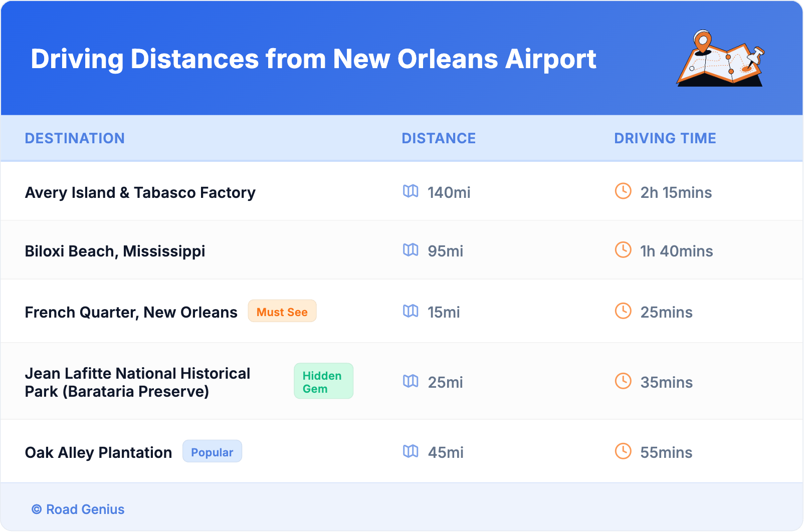Click the Oak Alley Plantation destination name

tap(99, 452)
